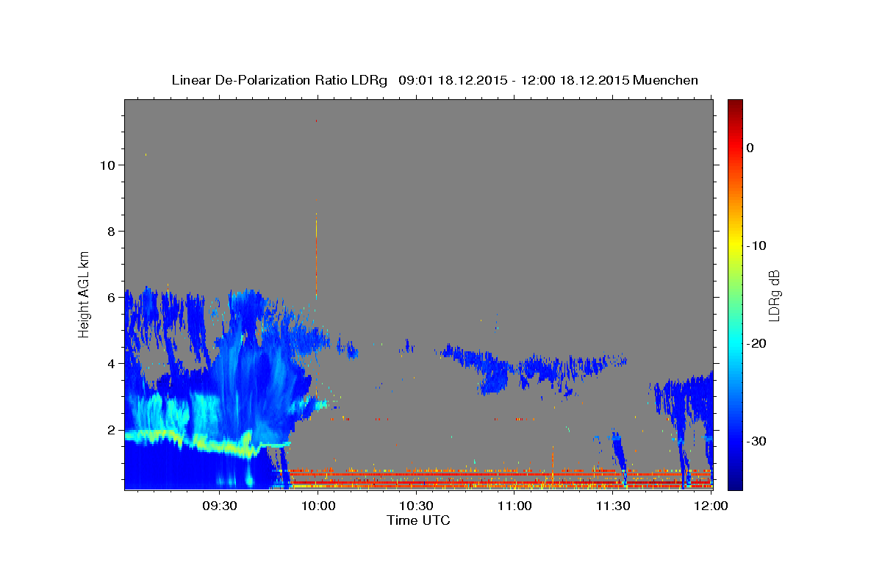
Task: Click the colorbar value -30
Action: tap(756, 441)
